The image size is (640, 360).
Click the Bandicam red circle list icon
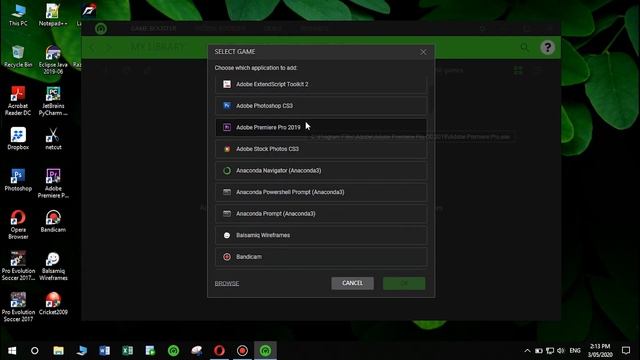(x=227, y=257)
